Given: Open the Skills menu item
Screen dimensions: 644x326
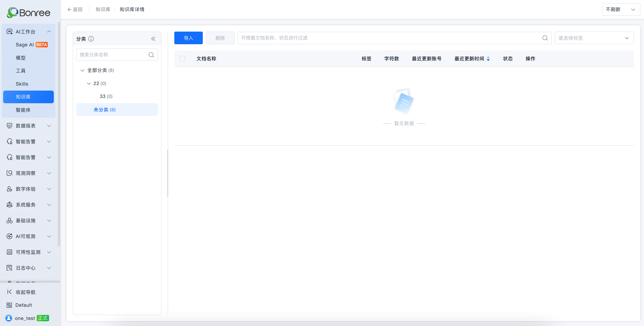Looking at the screenshot, I should pyautogui.click(x=28, y=84).
